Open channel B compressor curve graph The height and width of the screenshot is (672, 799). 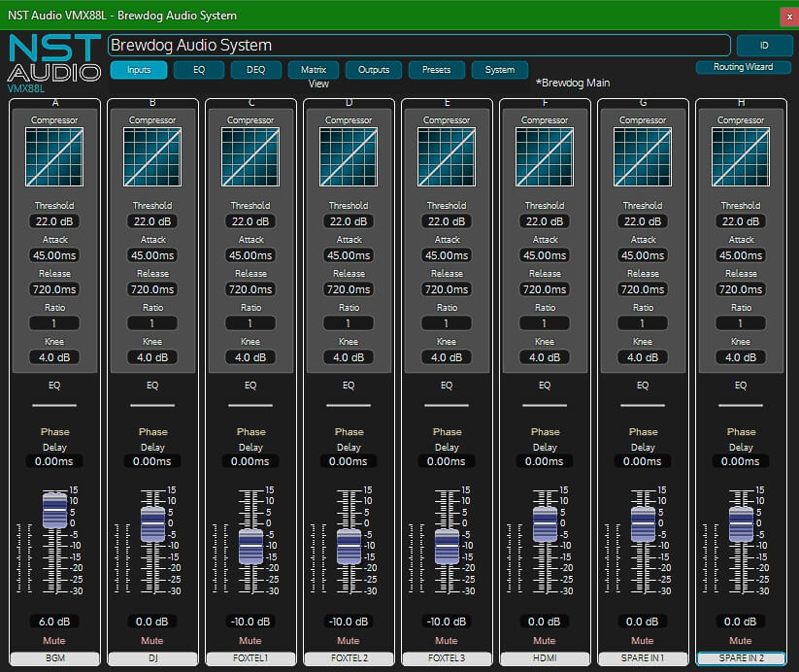coord(152,157)
